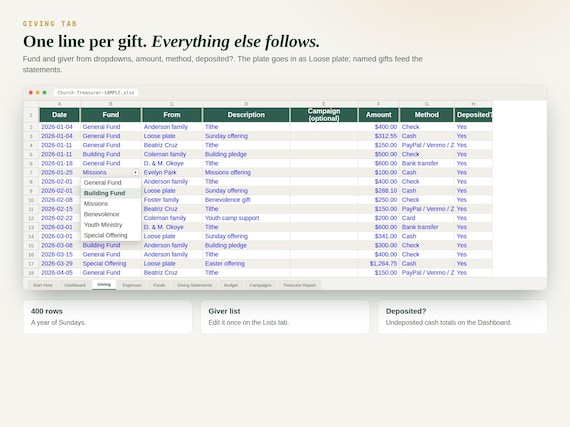570x427 pixels.
Task: Click the $1,264.75 amount cell
Action: (x=378, y=264)
